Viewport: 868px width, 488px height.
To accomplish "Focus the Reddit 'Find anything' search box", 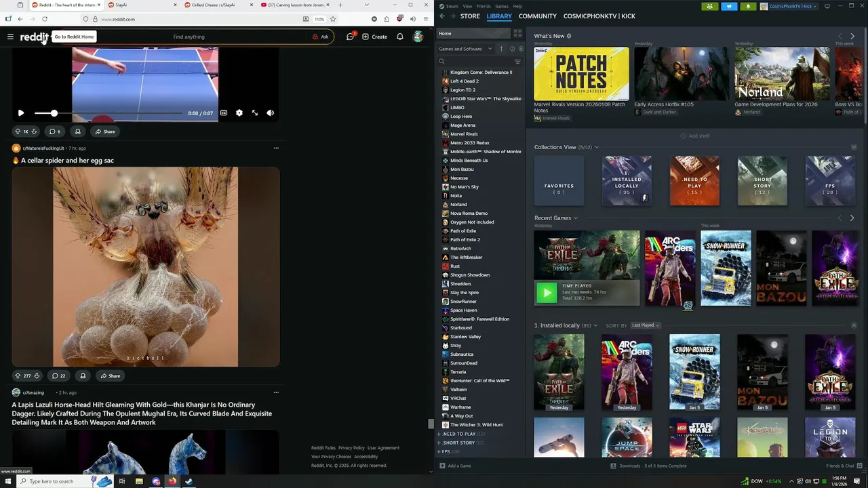I will point(189,37).
